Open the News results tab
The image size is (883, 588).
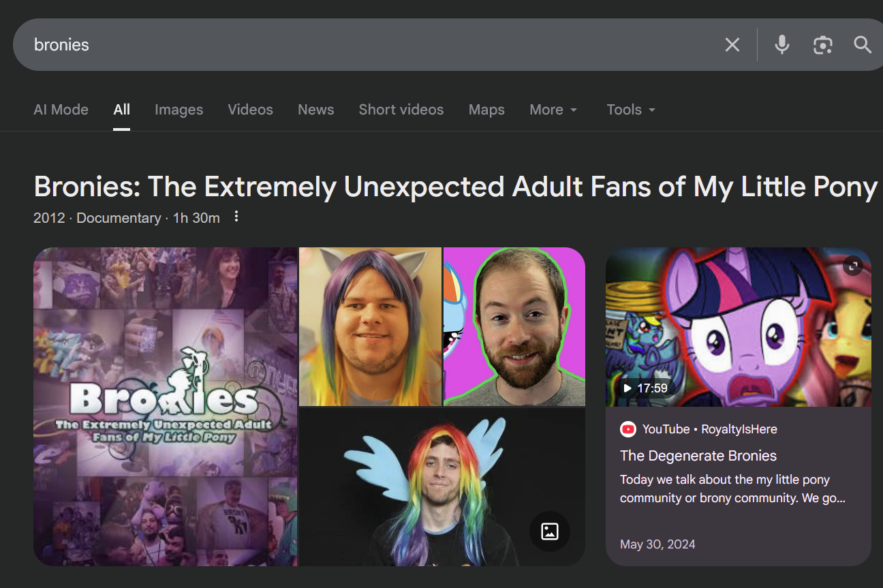click(315, 110)
